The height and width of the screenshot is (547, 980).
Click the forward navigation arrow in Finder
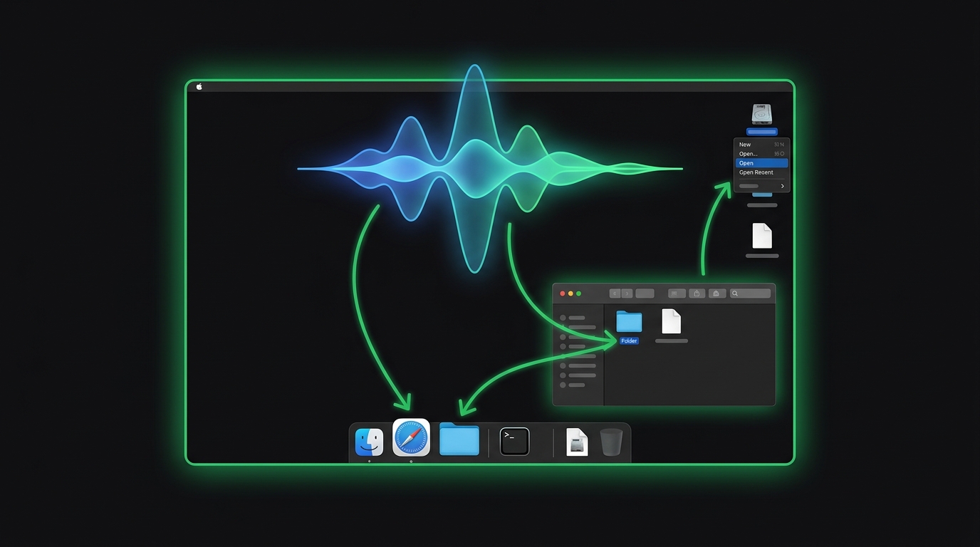(x=627, y=293)
